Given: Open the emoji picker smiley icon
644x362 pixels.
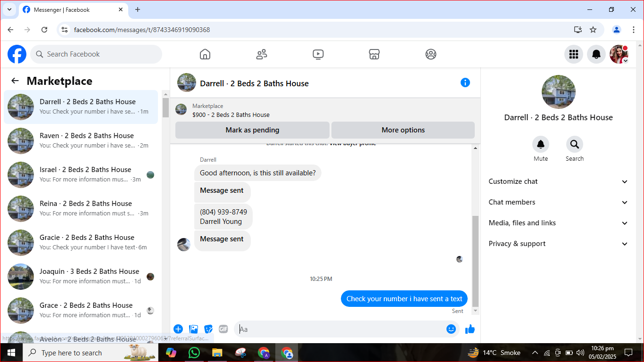Looking at the screenshot, I should click(x=451, y=329).
